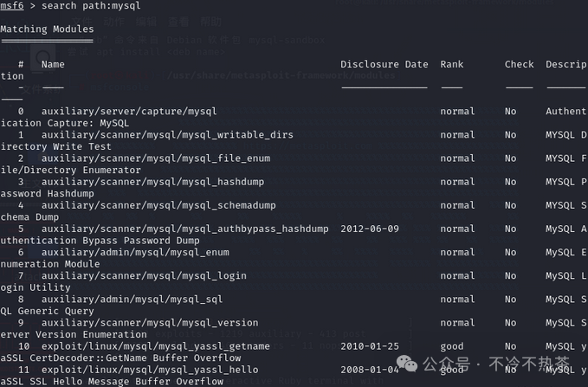Click description 'QL Generic Query'
Screen dimensions: 588x387
tap(47, 312)
